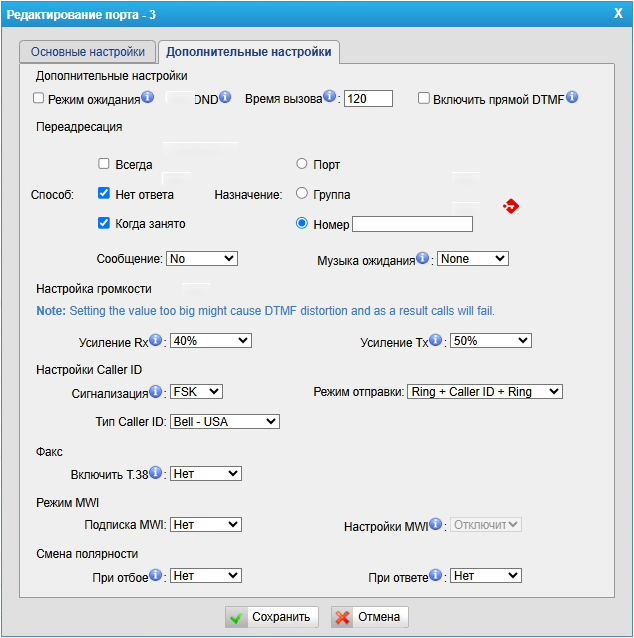Click the Время вызова input field

pyautogui.click(x=367, y=99)
